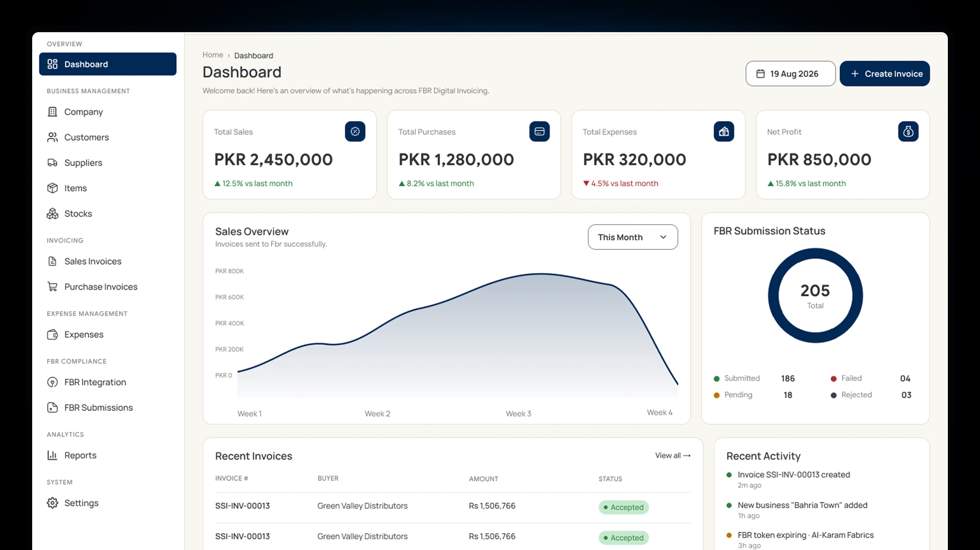Open FBR Submissions page

[108, 407]
